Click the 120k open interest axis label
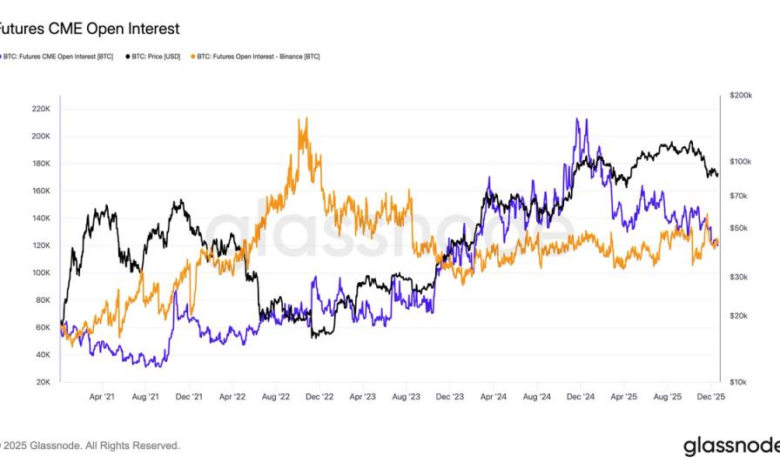The width and height of the screenshot is (780, 470). pyautogui.click(x=41, y=245)
